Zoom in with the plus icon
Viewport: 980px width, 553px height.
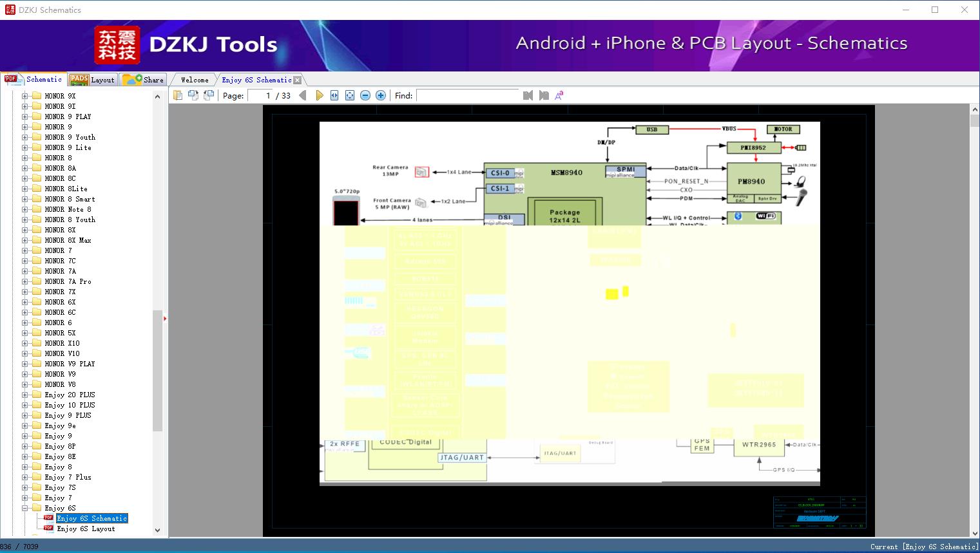click(381, 95)
